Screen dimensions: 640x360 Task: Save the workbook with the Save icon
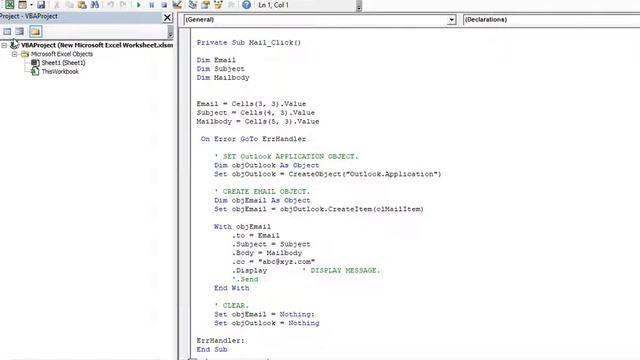click(41, 4)
